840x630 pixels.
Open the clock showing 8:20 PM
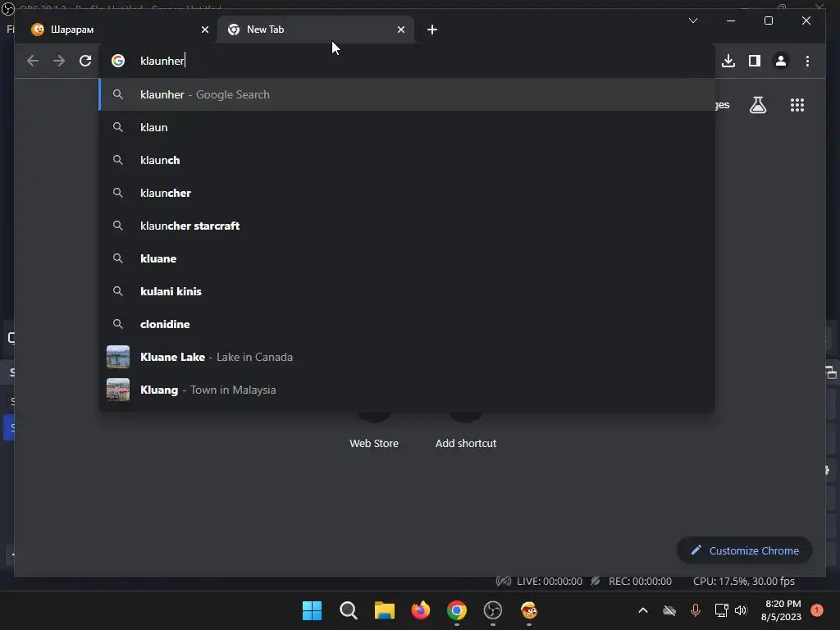[781, 610]
